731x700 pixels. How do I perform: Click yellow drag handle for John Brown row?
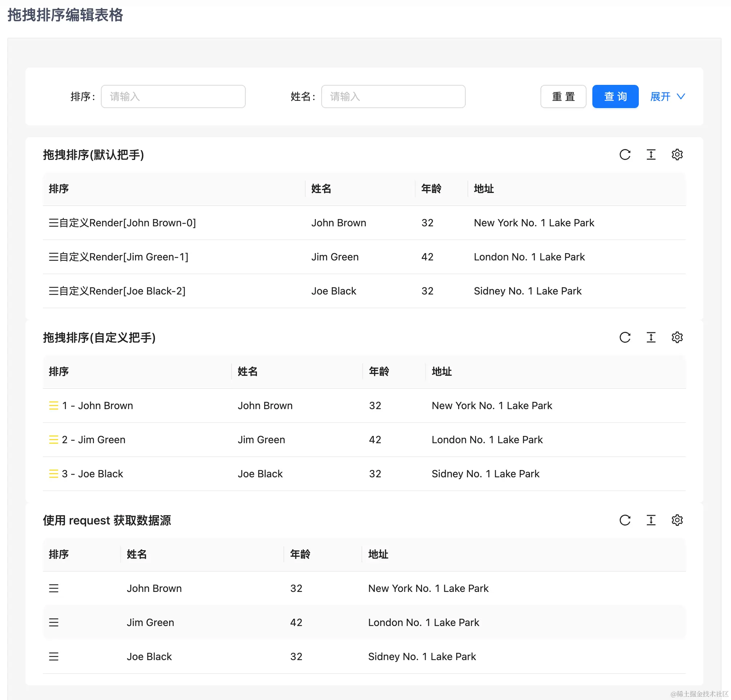pyautogui.click(x=53, y=405)
